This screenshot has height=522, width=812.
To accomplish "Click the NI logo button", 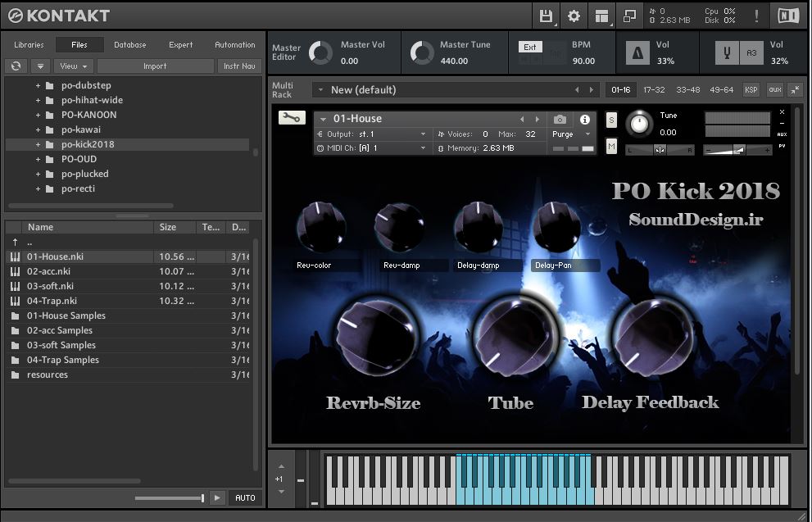I will click(788, 16).
